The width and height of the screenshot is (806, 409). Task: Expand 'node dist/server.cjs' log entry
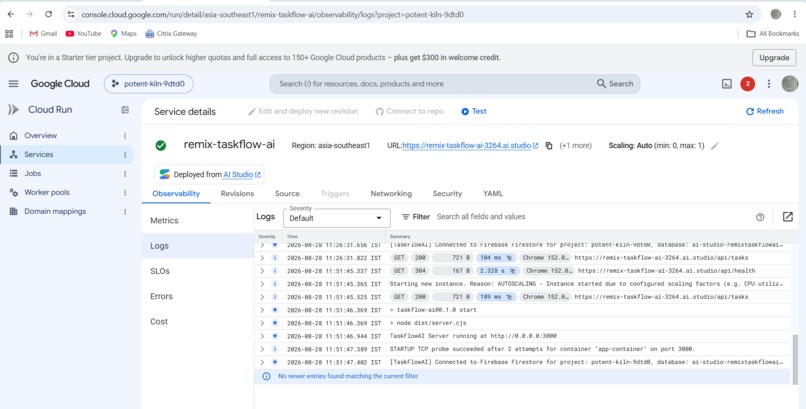(262, 323)
